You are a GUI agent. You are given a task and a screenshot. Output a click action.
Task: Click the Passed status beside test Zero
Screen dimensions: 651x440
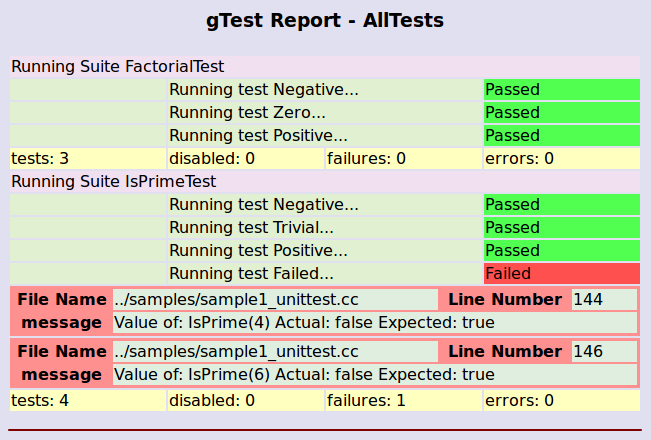click(x=560, y=112)
